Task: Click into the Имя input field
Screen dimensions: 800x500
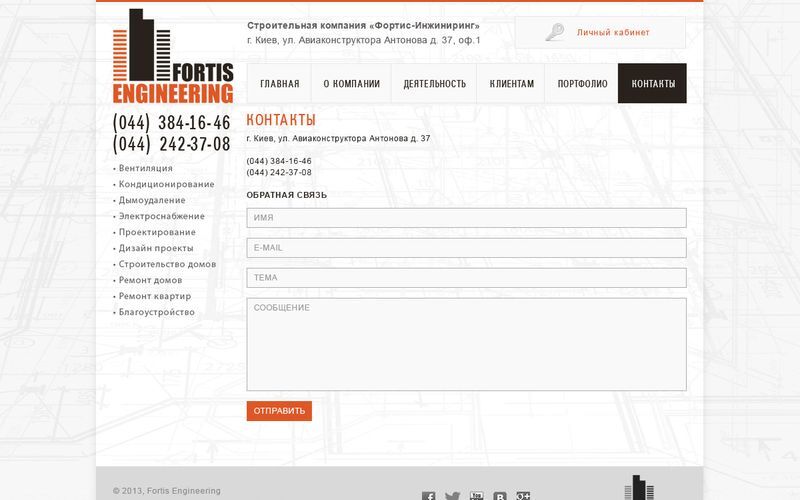Action: point(466,218)
